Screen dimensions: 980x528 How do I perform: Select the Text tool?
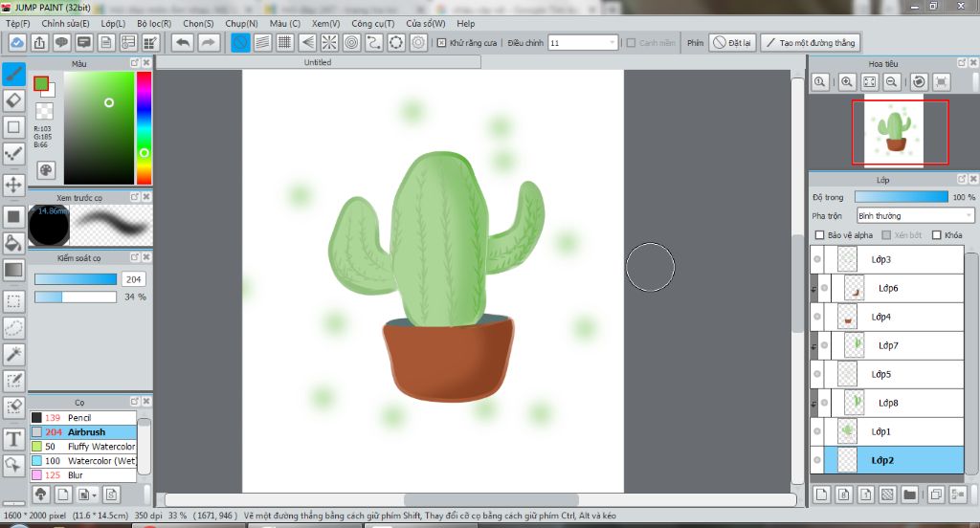[13, 439]
